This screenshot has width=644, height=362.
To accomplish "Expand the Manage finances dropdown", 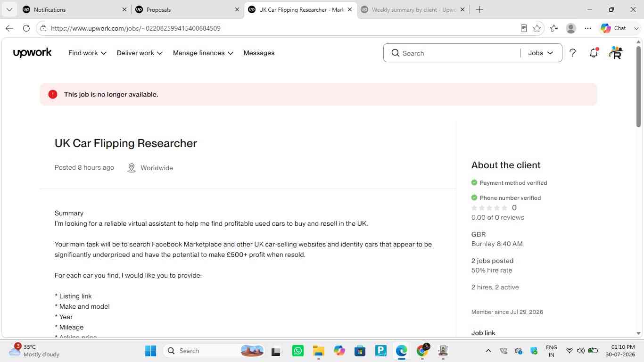I will click(203, 53).
